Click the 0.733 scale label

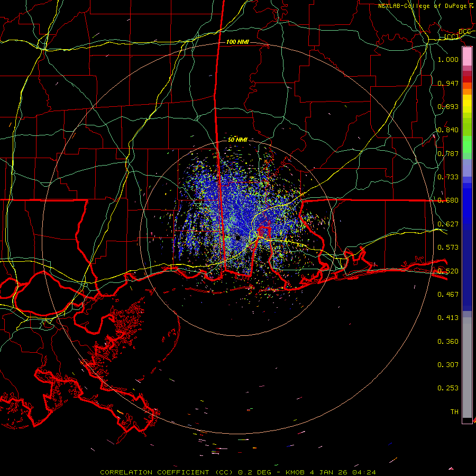coord(448,177)
